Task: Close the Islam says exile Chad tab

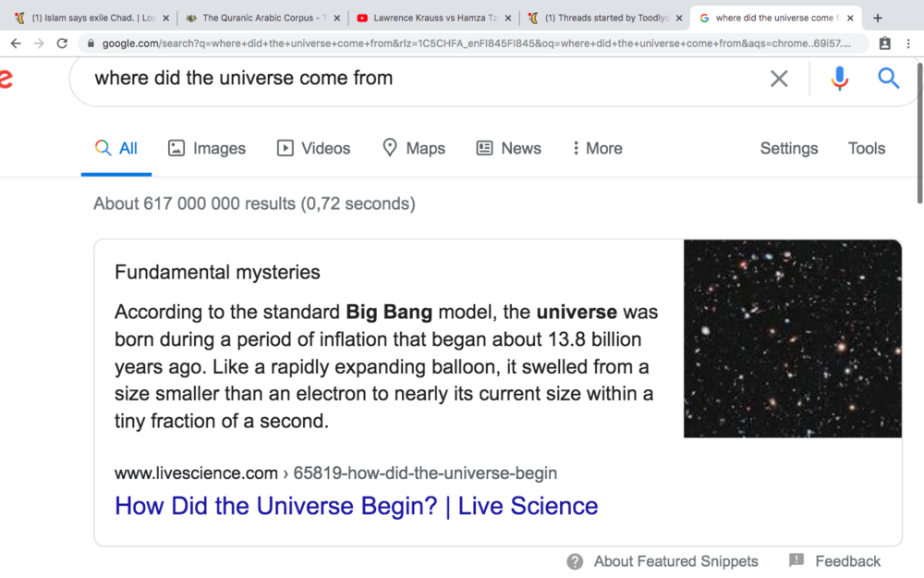Action: pyautogui.click(x=165, y=18)
